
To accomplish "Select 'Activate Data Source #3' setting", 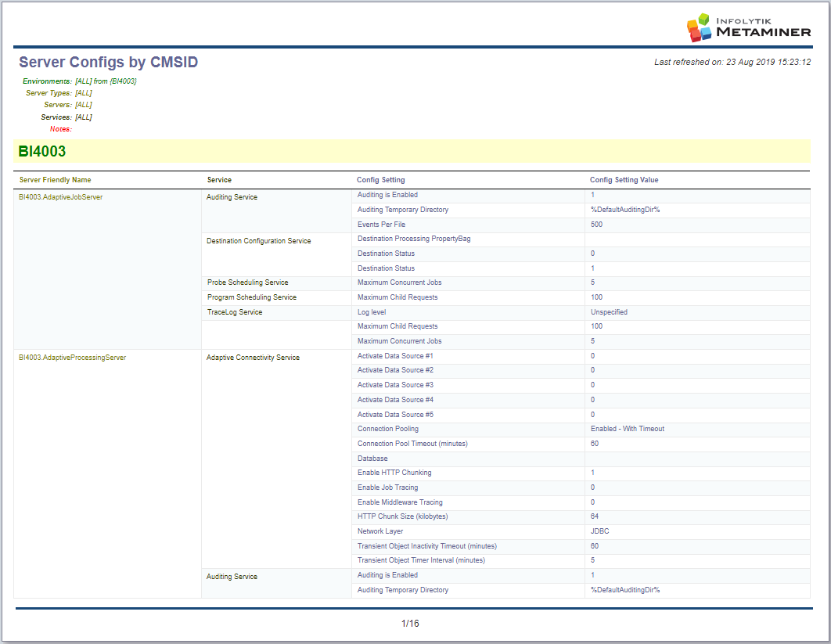I will pos(395,385).
